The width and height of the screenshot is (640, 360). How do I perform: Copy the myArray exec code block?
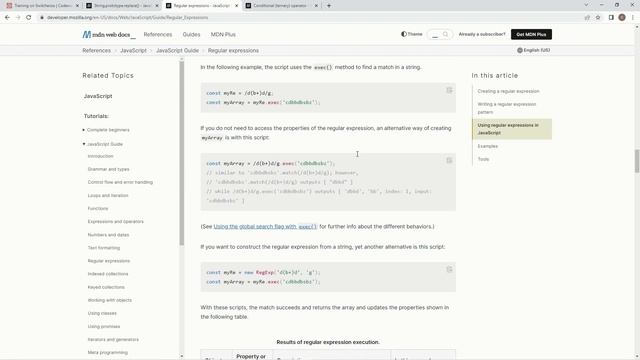click(x=449, y=160)
